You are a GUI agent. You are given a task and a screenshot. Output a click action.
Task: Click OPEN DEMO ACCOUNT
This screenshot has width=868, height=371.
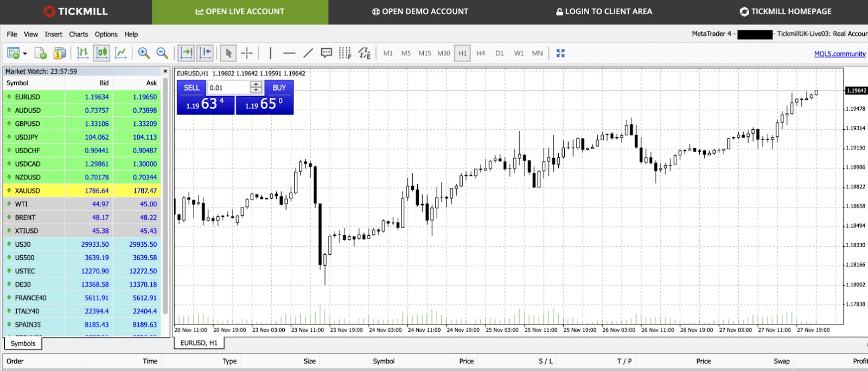point(420,11)
